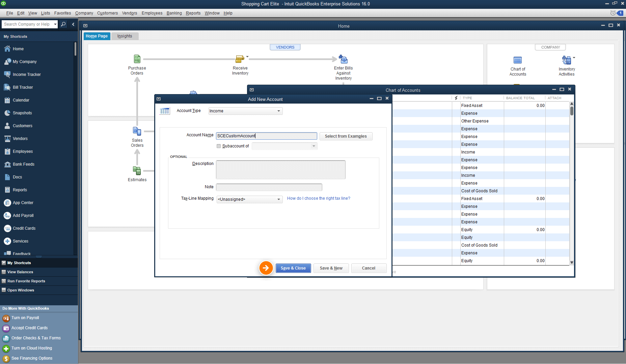Click Select from Examples button
This screenshot has width=626, height=364.
[346, 136]
